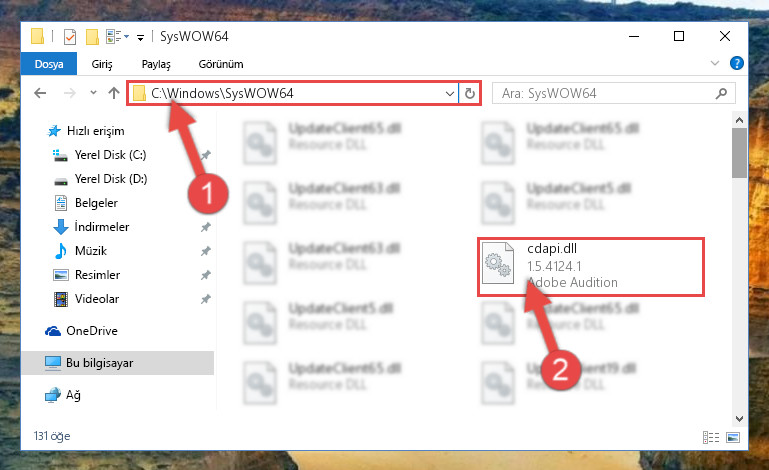Click the vertical scrollbar thumb
Screen dimensions: 769x470
(x=739, y=153)
